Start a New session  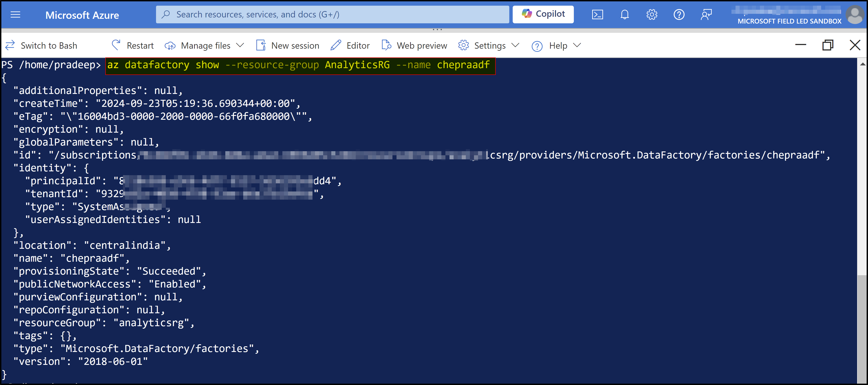[x=287, y=45]
